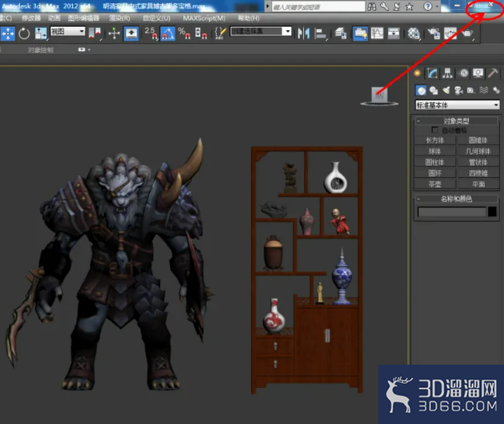504x424 pixels.
Task: Open the MAXScript(M) menu
Action: (204, 18)
